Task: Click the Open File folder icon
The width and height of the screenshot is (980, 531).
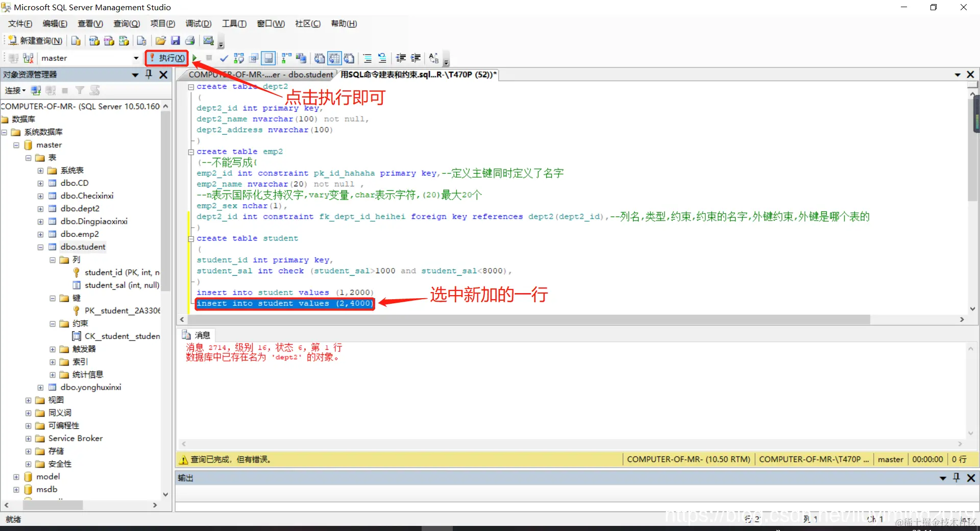Action: coord(160,41)
